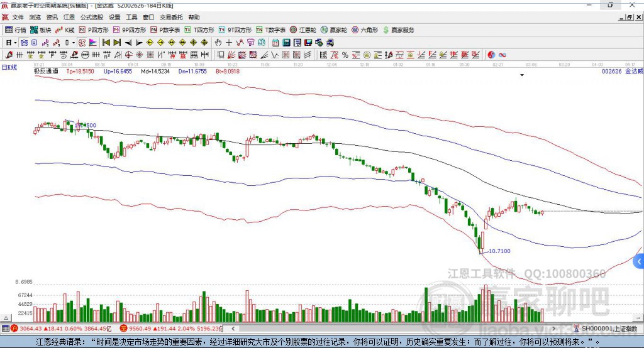The width and height of the screenshot is (644, 348).
Task: Click the red fan lines drawing tool
Action: click(231, 55)
